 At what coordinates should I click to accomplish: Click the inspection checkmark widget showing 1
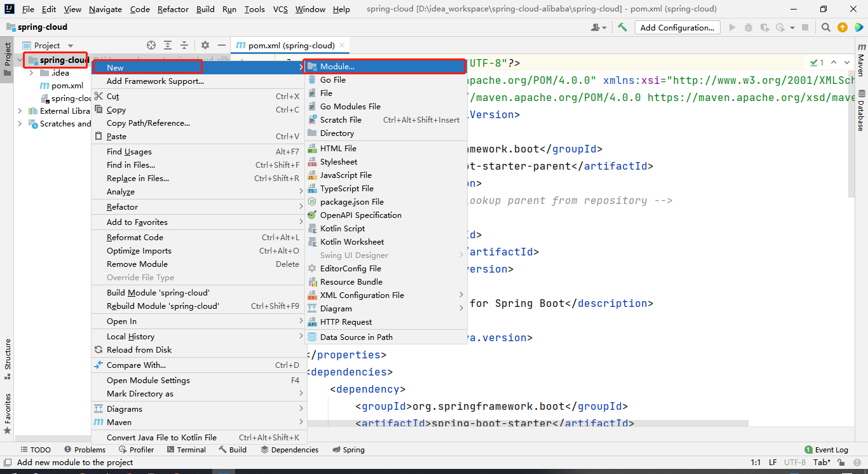pos(817,62)
